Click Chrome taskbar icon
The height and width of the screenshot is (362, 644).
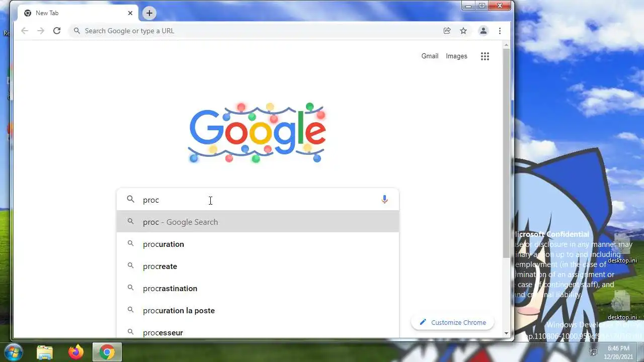[x=107, y=352]
